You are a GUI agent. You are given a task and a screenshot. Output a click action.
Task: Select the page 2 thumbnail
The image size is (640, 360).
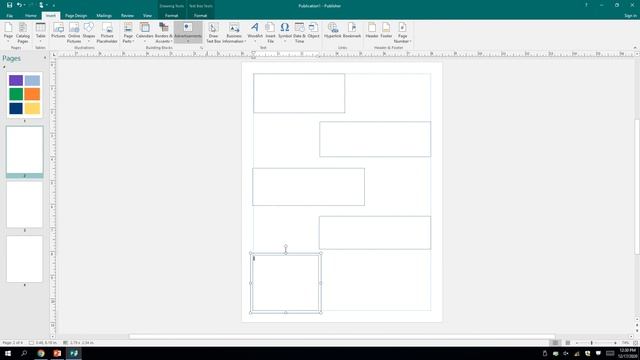point(24,150)
